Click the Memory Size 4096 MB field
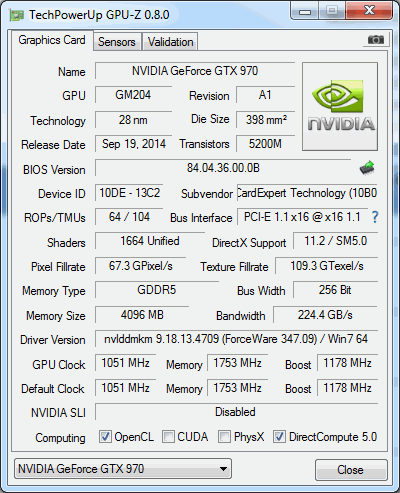 [142, 315]
